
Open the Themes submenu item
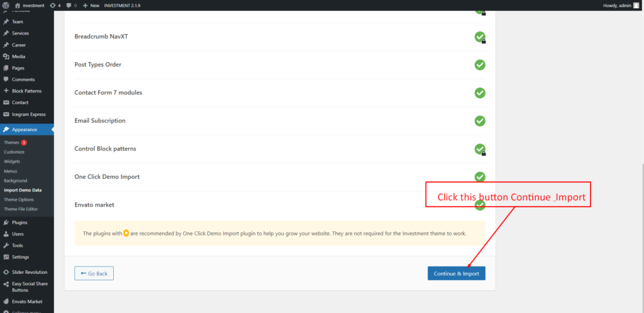(11, 143)
